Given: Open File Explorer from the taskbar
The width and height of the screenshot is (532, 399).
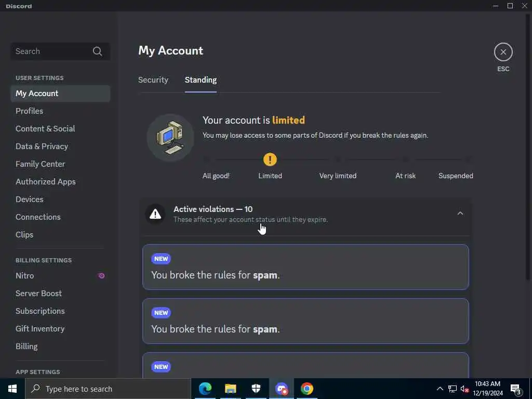Looking at the screenshot, I should click(x=230, y=389).
